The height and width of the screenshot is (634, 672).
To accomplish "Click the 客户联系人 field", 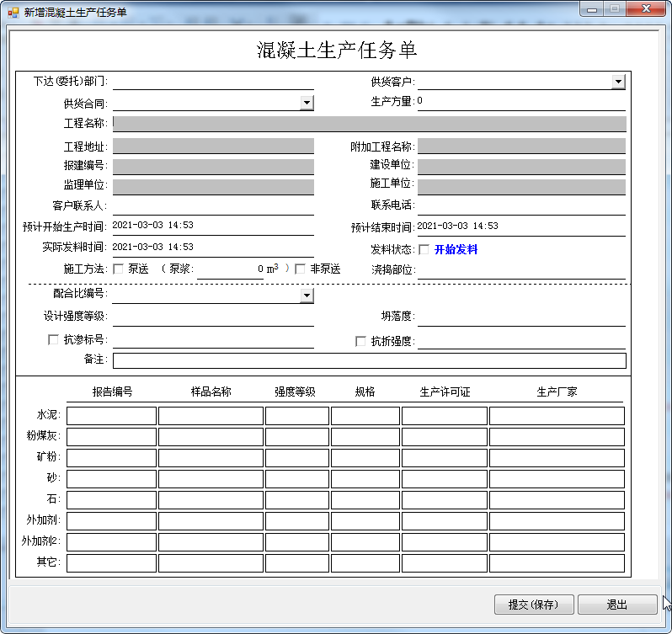I will (212, 205).
